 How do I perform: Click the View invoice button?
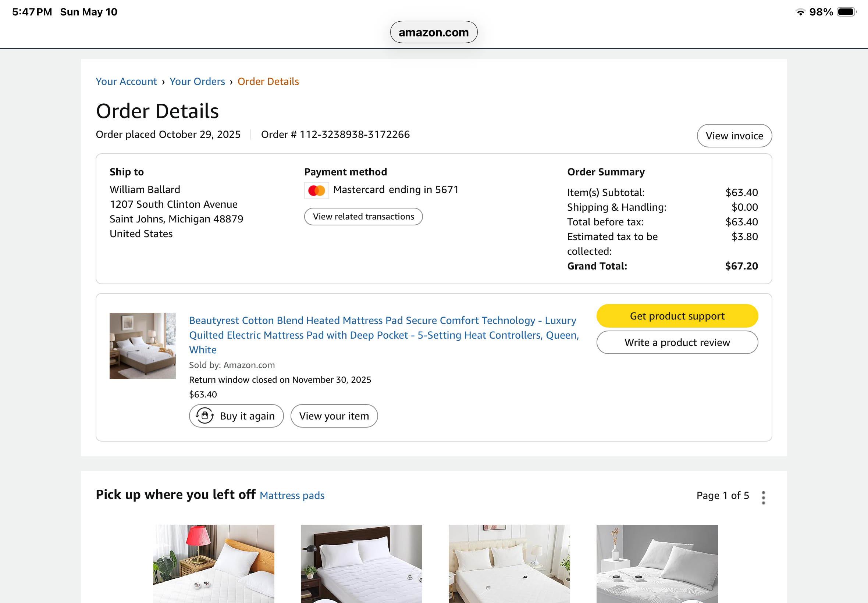734,136
